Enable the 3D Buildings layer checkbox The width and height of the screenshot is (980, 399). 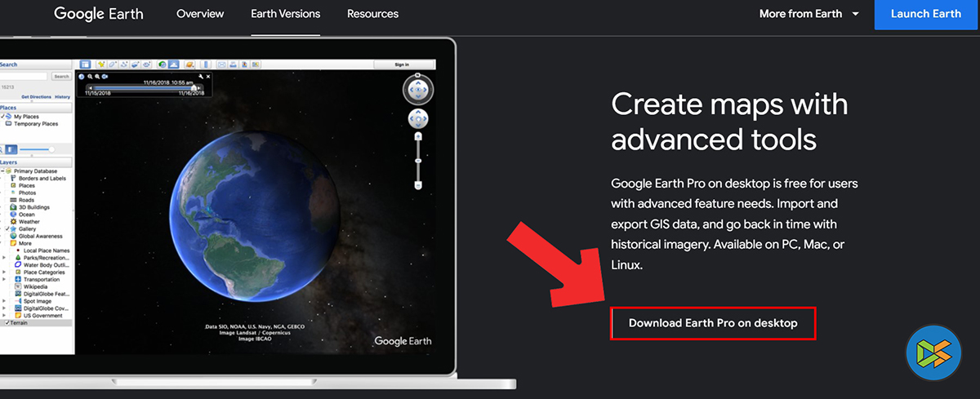click(7, 207)
